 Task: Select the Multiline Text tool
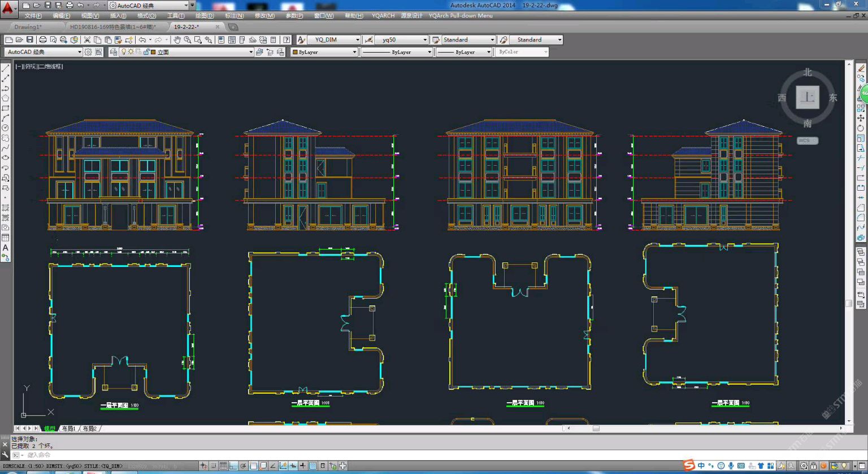tap(6, 248)
